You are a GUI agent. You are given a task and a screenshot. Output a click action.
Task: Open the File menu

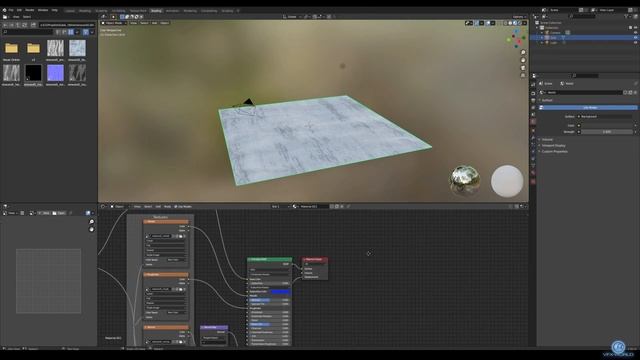[11, 10]
